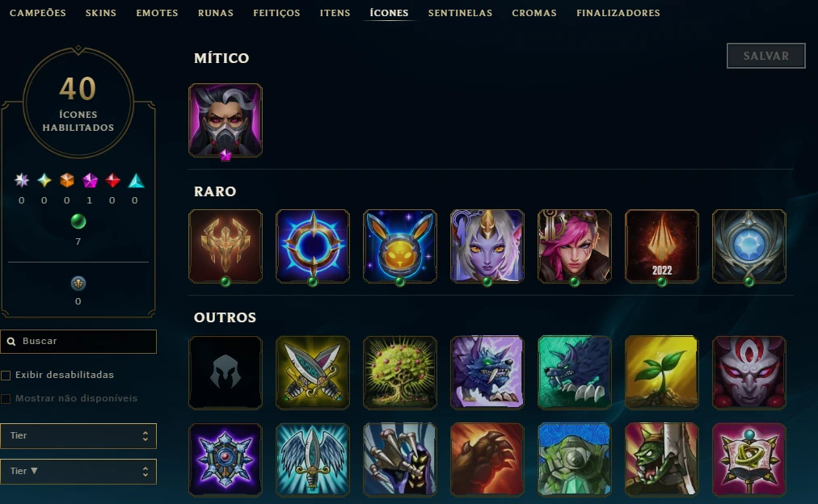The height and width of the screenshot is (504, 818).
Task: Switch to the Campeões tab
Action: [37, 13]
